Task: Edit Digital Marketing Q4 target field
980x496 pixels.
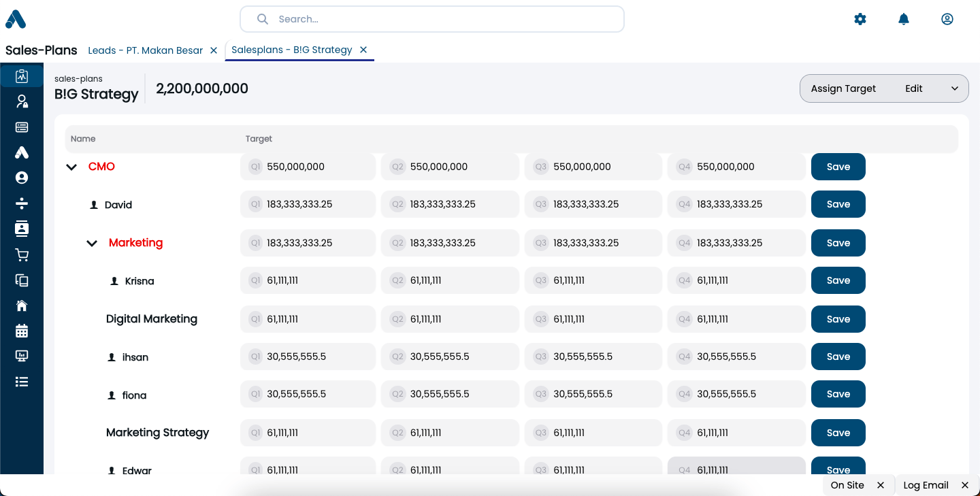Action: (x=737, y=319)
